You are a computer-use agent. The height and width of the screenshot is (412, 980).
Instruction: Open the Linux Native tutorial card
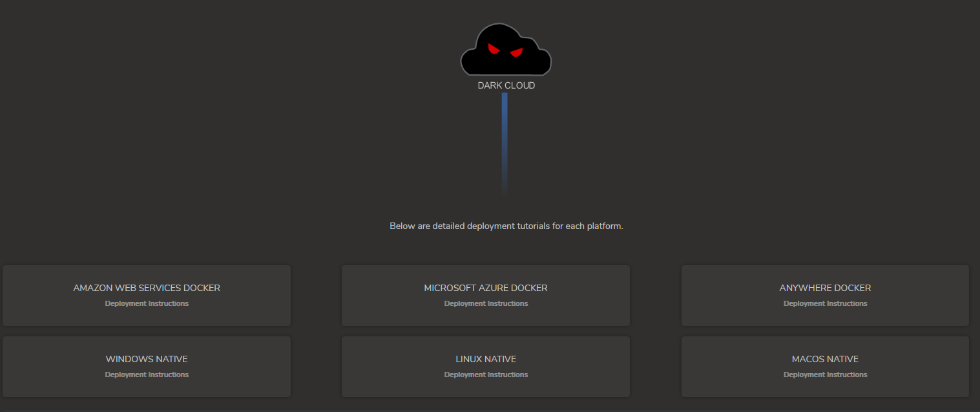486,367
